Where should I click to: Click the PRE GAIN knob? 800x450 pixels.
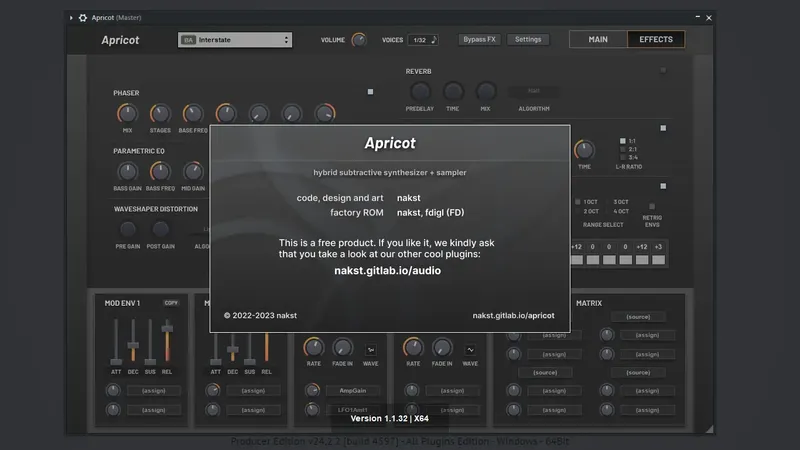128,230
